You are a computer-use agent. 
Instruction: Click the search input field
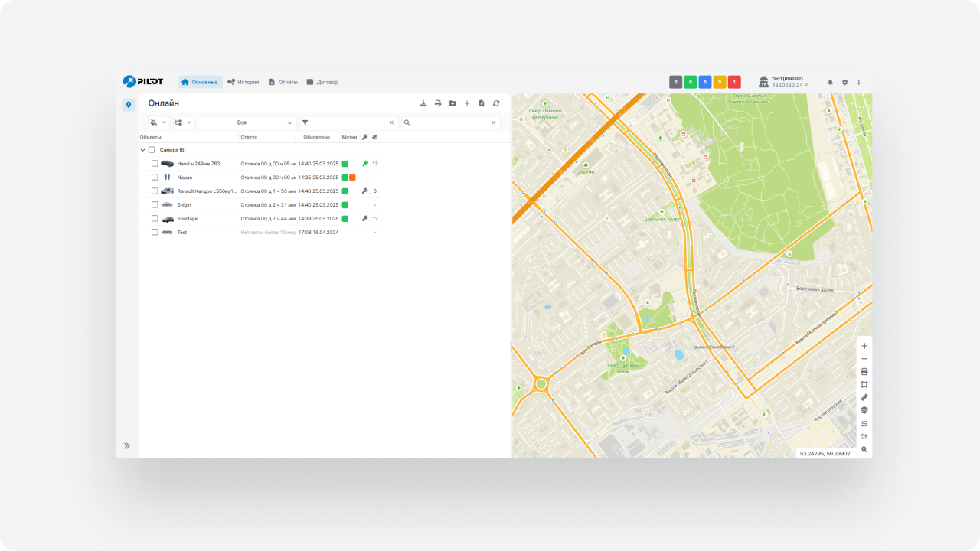[450, 122]
